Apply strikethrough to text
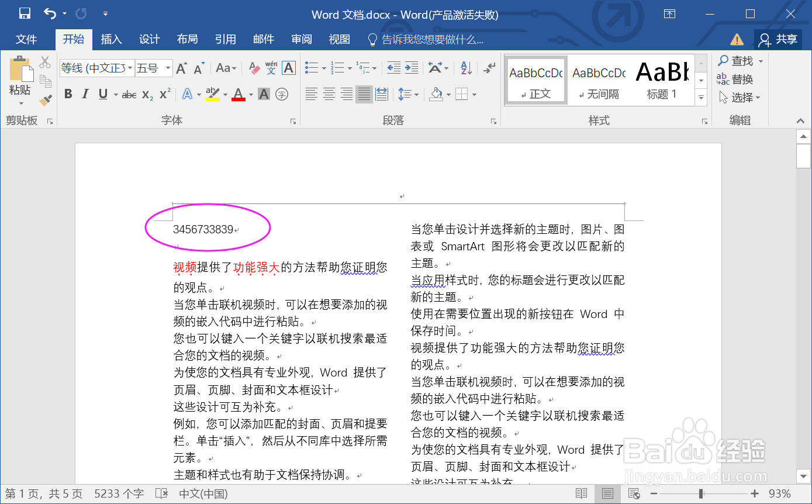This screenshot has height=504, width=812. click(x=129, y=94)
